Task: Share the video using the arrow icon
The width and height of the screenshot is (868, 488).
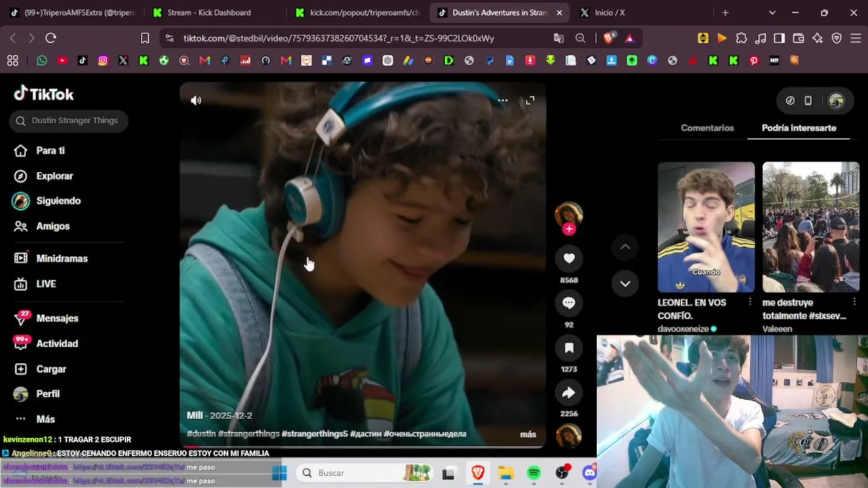Action: click(569, 392)
